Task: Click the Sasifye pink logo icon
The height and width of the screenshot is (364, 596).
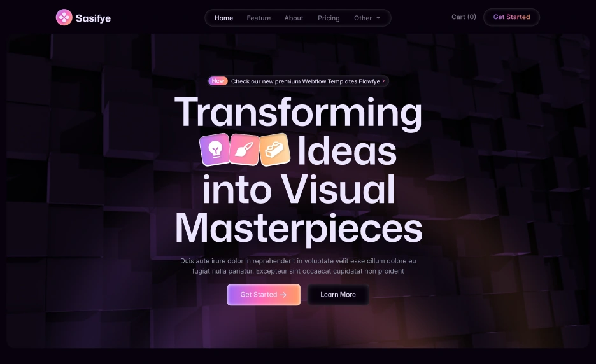Action: [x=64, y=17]
